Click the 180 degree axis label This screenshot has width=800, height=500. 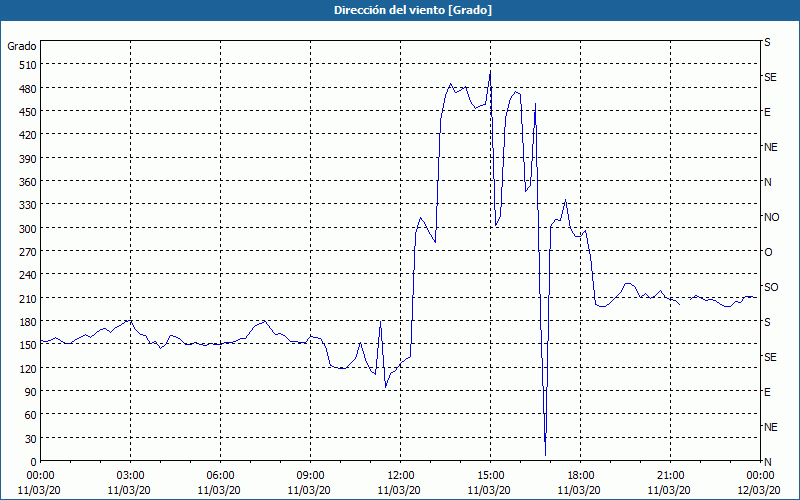28,321
